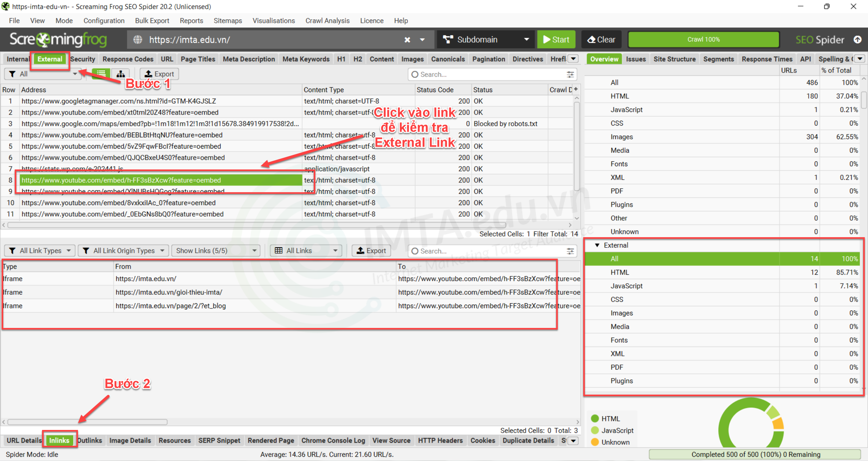Image resolution: width=868 pixels, height=461 pixels.
Task: Show more bottom tabs via arrow
Action: point(573,440)
